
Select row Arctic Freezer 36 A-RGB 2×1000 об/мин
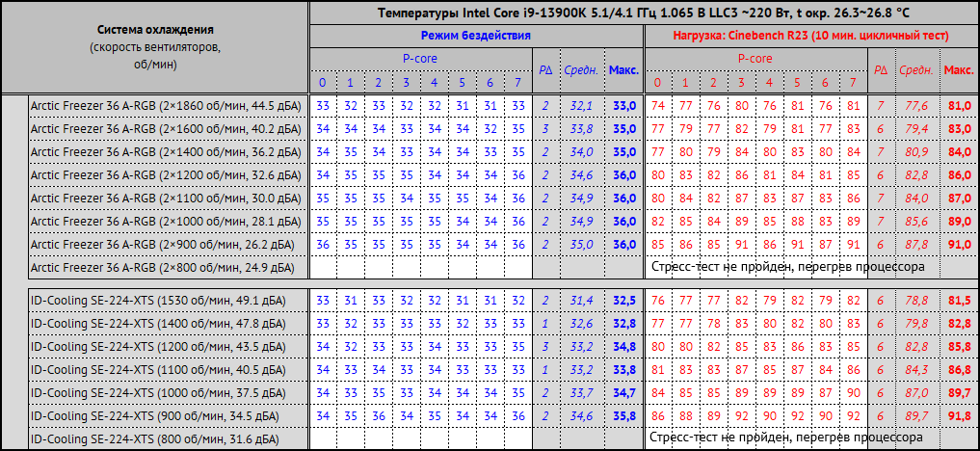tap(504, 222)
